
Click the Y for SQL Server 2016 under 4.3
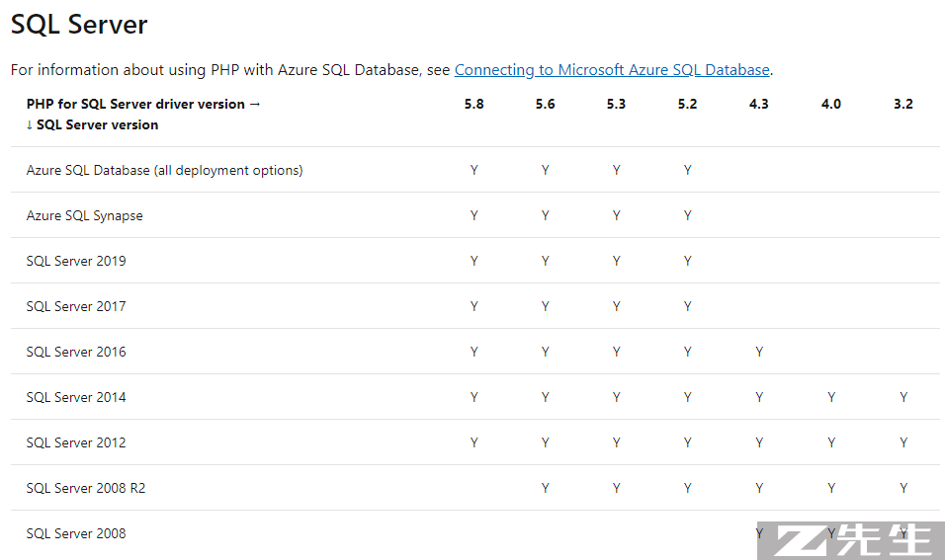pos(759,352)
